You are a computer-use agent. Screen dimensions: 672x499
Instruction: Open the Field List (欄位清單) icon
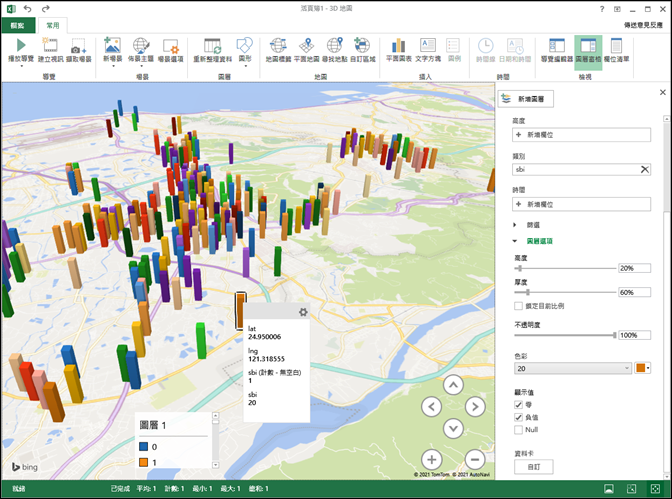tap(616, 45)
